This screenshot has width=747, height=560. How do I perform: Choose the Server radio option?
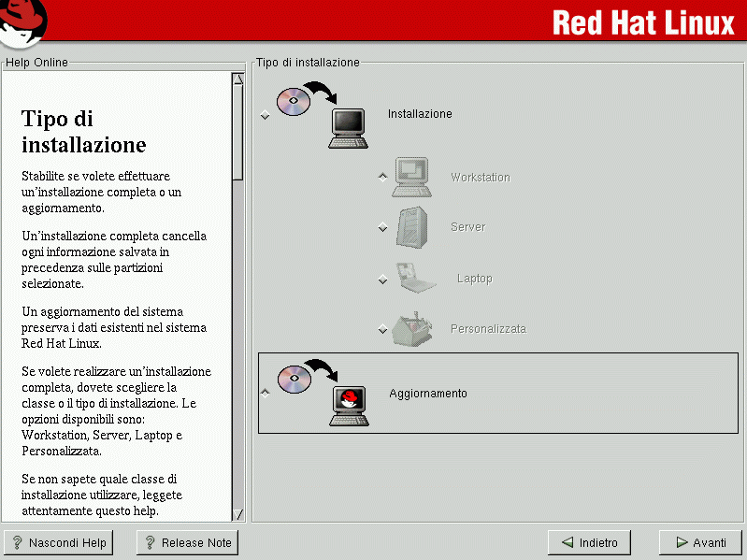pyautogui.click(x=382, y=227)
